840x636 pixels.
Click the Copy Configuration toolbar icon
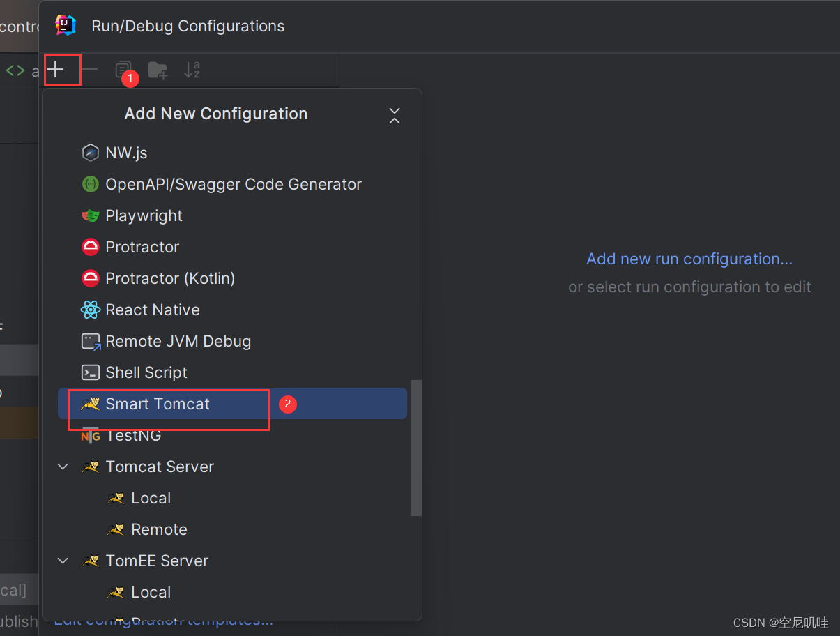[x=123, y=69]
